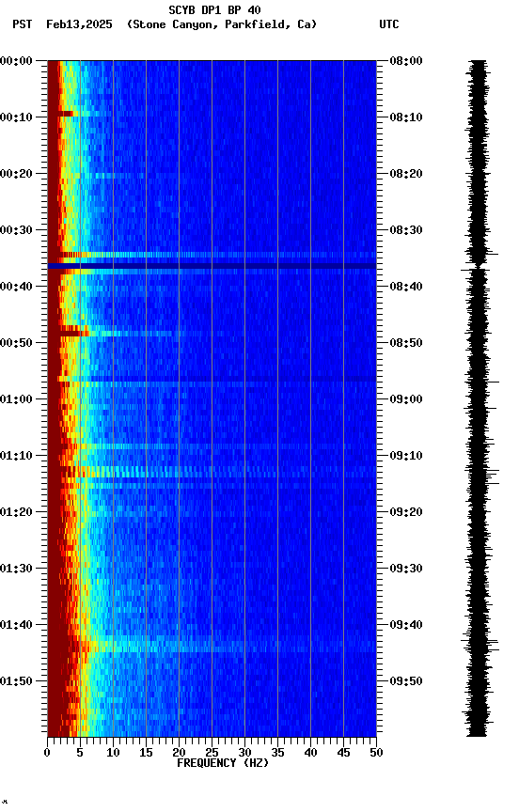Click the '01:30' PST time label
This screenshot has height=812, width=519.
coord(16,570)
